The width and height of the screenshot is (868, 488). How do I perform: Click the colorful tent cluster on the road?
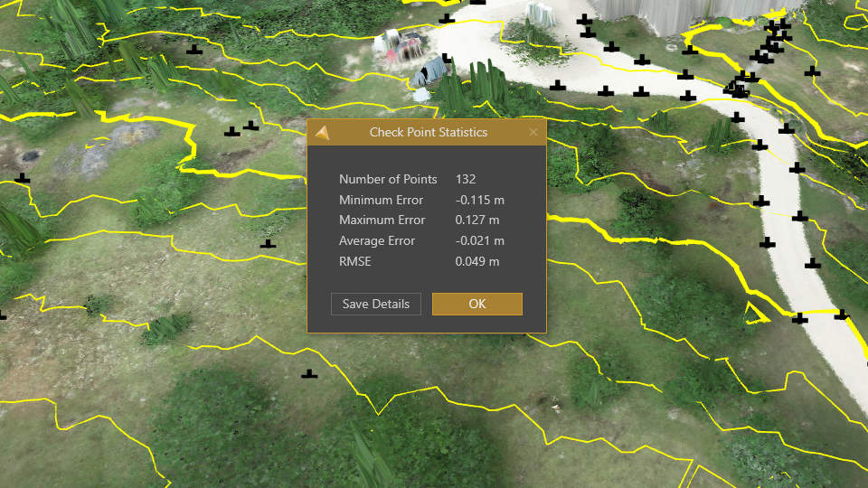[x=402, y=43]
